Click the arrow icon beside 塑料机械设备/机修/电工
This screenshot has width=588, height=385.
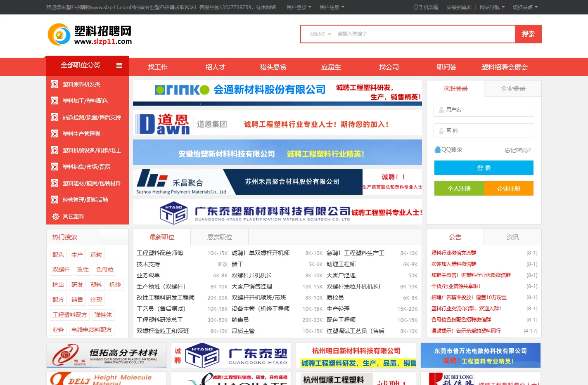[x=55, y=150]
